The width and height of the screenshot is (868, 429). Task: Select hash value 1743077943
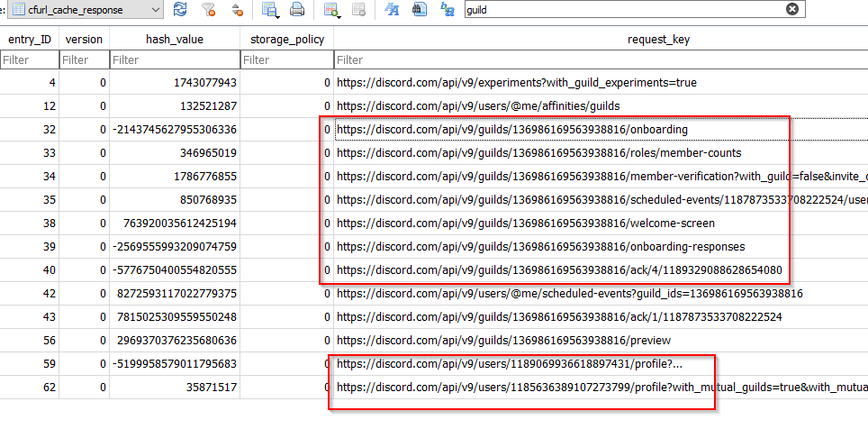click(x=175, y=83)
